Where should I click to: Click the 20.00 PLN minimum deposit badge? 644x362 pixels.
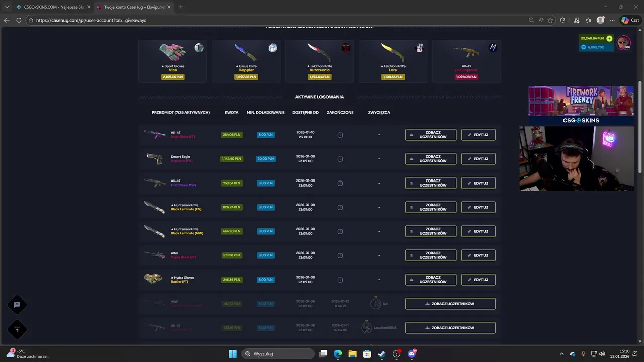coord(266,159)
